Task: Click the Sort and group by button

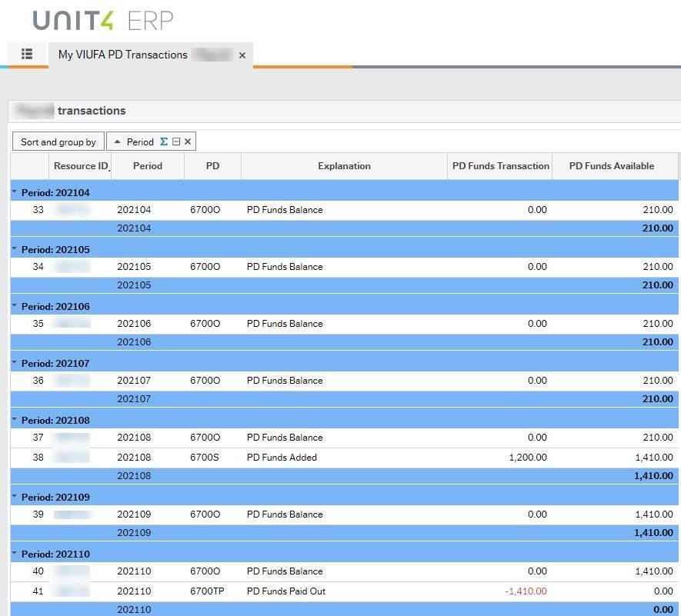Action: 58,142
